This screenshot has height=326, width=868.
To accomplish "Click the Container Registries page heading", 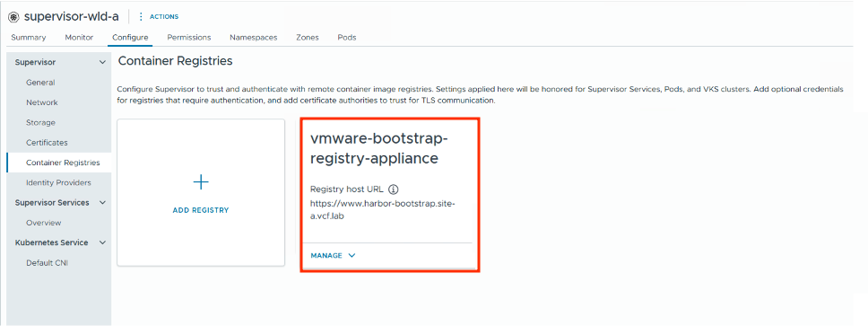I will click(176, 62).
